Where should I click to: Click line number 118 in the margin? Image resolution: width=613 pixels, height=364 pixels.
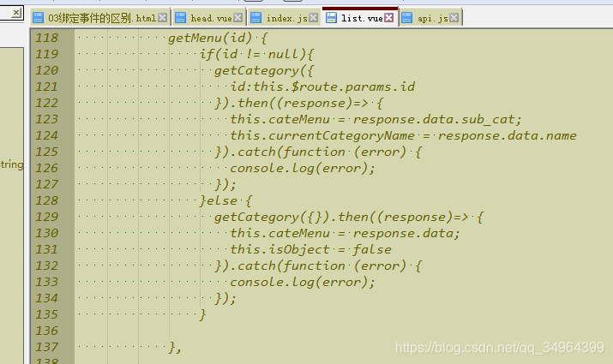(x=46, y=38)
